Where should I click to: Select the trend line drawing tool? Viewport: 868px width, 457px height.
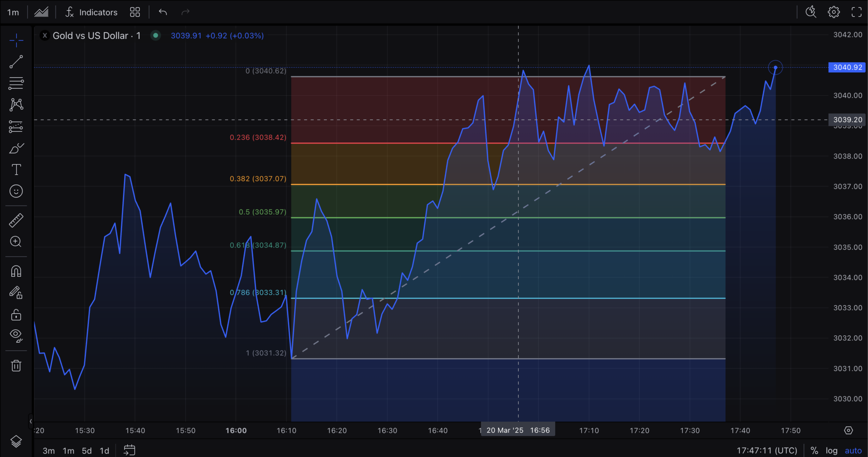pos(16,61)
